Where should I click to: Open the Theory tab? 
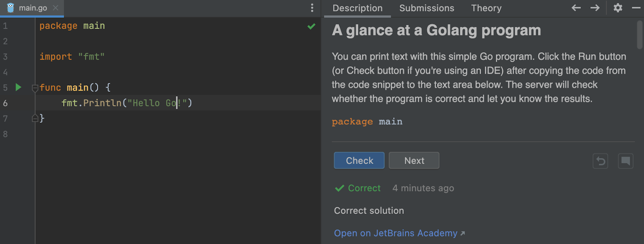[x=486, y=8]
